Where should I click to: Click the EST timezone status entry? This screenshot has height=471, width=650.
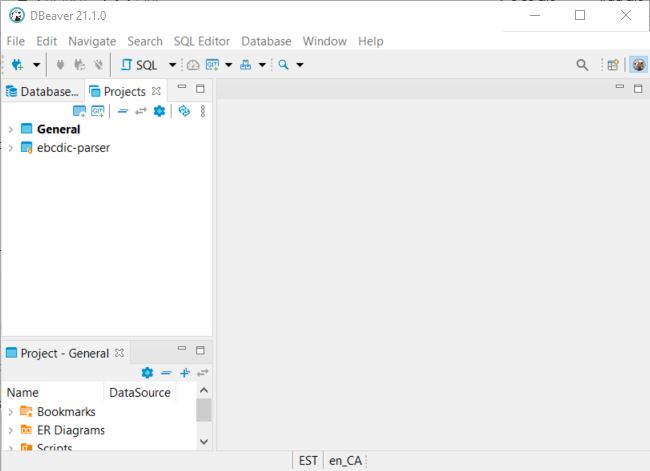click(x=308, y=461)
